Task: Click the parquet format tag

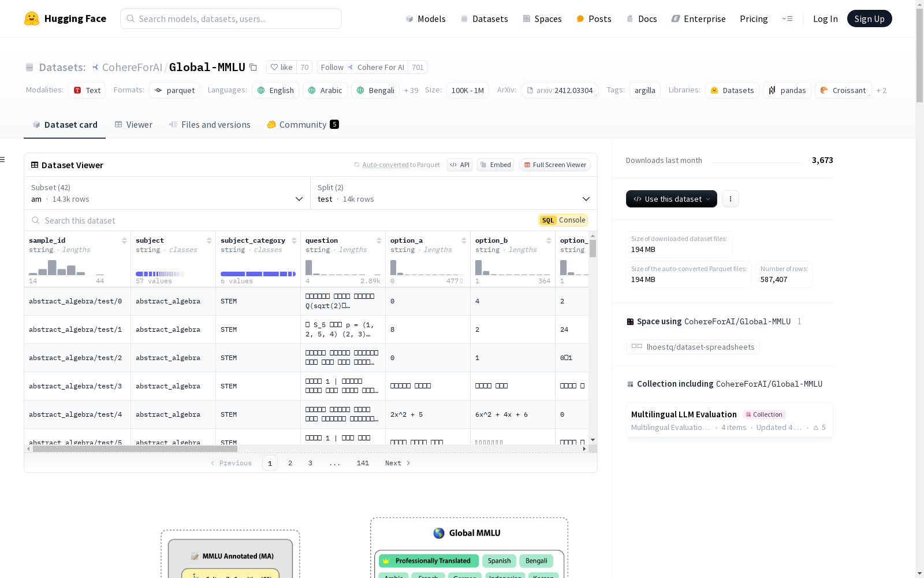Action: click(x=174, y=90)
